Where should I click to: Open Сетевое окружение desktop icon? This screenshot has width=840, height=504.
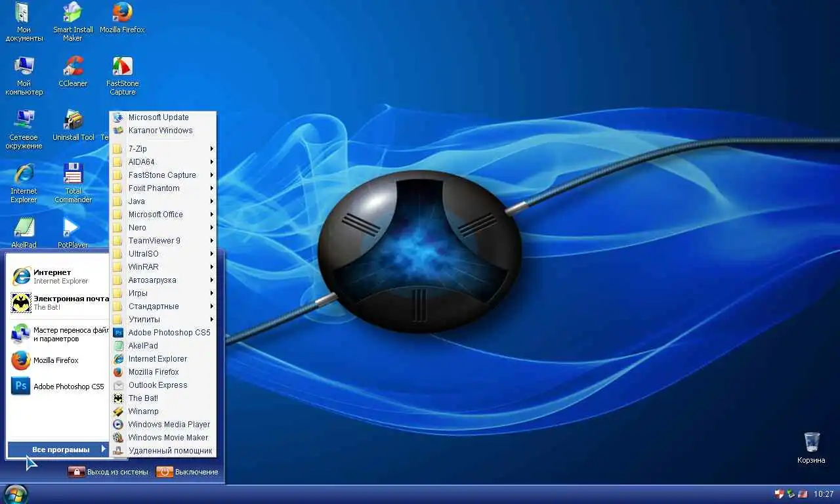pyautogui.click(x=24, y=129)
